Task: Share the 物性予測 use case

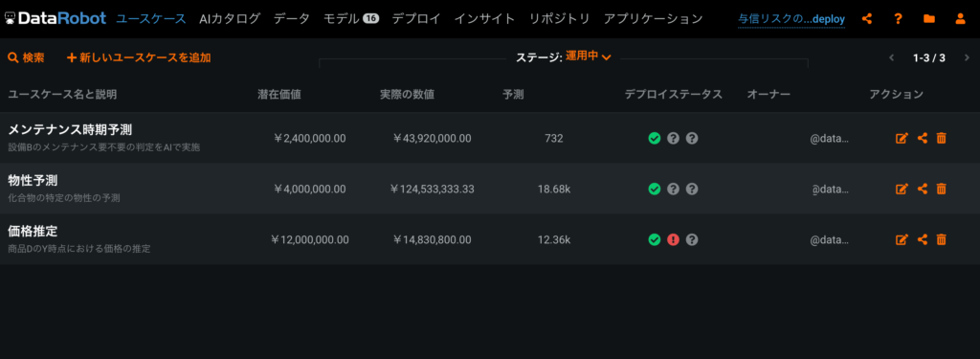Action: pyautogui.click(x=922, y=189)
